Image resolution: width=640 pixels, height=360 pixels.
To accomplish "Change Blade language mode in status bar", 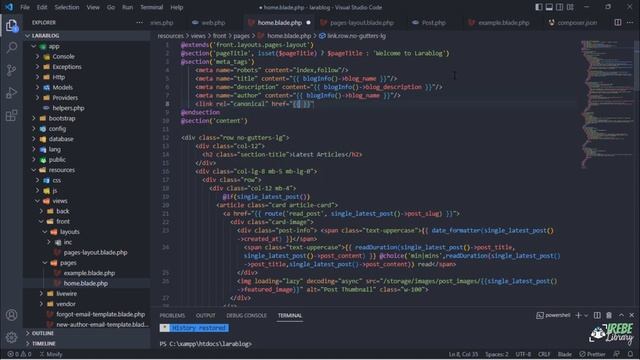I will coord(565,354).
